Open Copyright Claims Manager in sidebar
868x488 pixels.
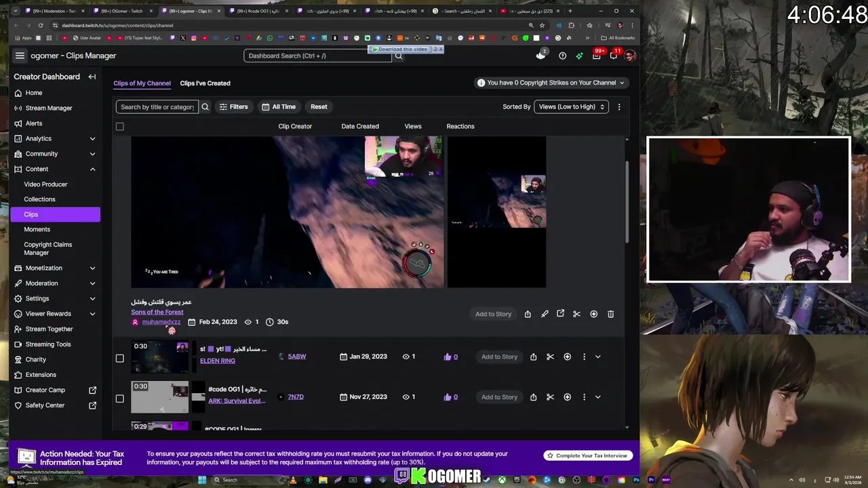pos(47,249)
